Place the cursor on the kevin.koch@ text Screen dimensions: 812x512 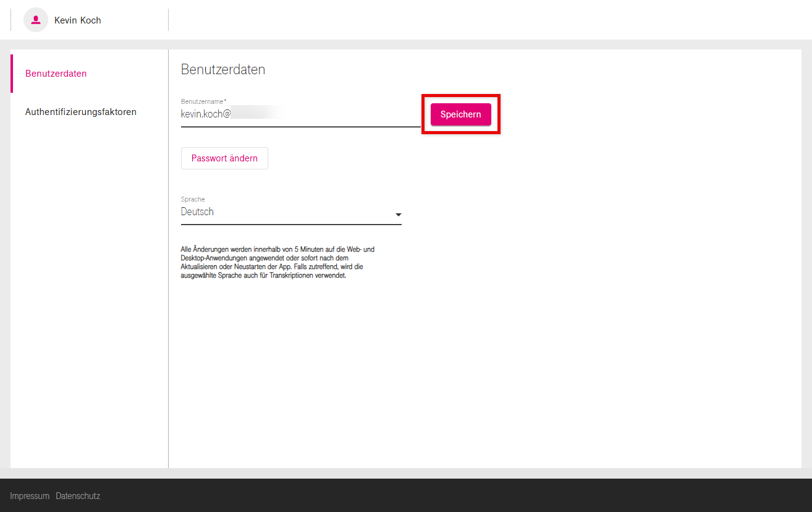tap(205, 114)
